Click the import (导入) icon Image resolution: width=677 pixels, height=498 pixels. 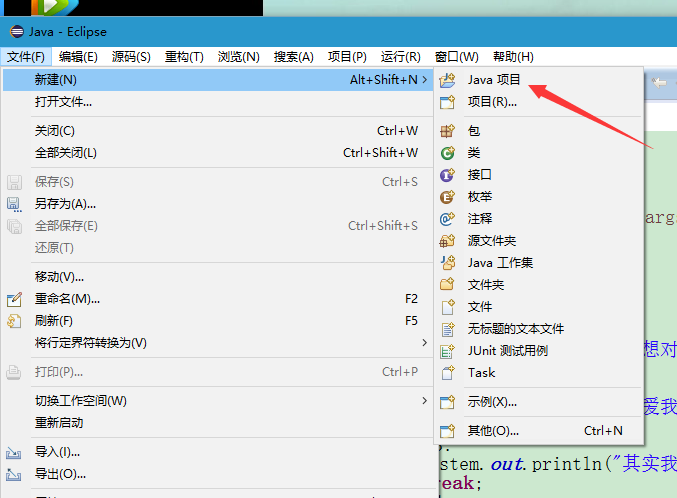(x=13, y=453)
